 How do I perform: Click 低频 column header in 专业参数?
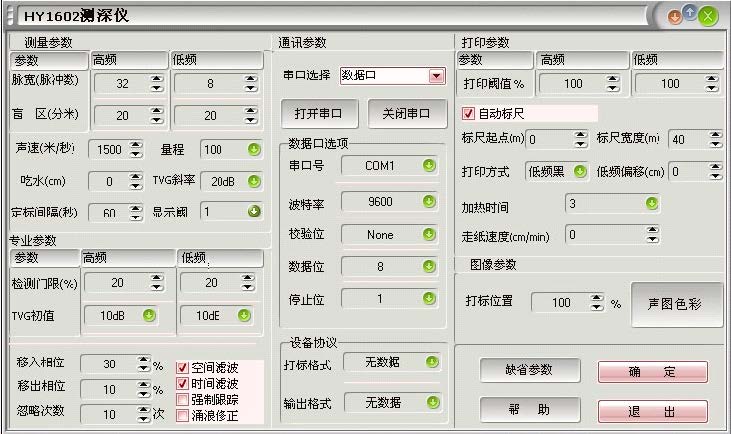click(x=221, y=258)
